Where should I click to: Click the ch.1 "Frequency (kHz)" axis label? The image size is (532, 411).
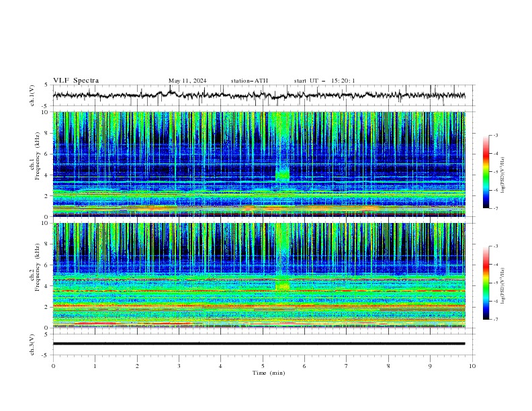pyautogui.click(x=37, y=154)
